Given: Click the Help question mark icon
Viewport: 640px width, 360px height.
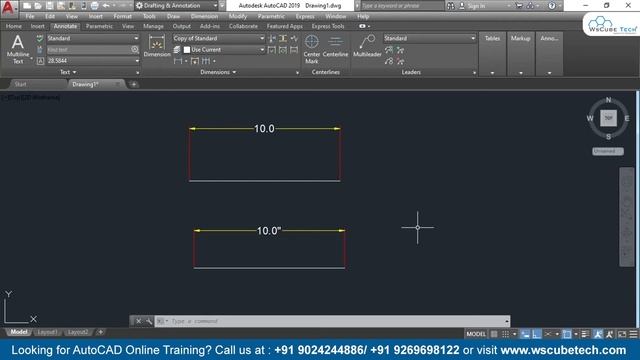Looking at the screenshot, I should pos(552,6).
